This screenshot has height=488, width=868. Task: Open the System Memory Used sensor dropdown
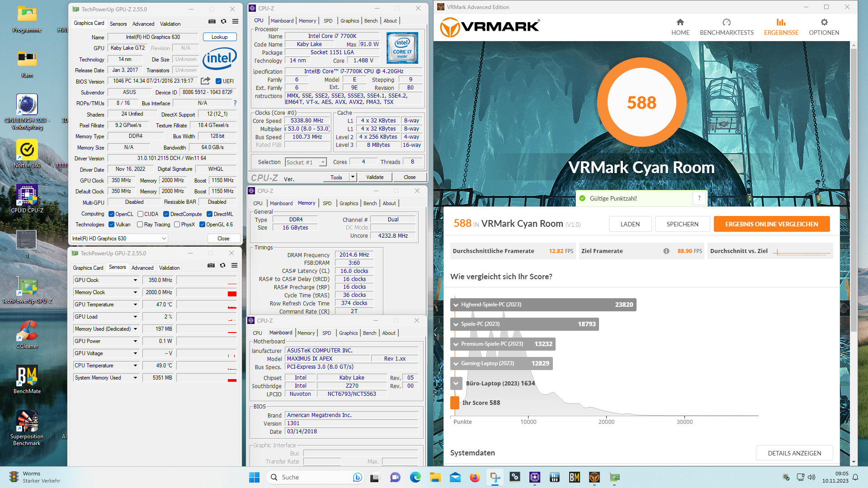coord(135,378)
